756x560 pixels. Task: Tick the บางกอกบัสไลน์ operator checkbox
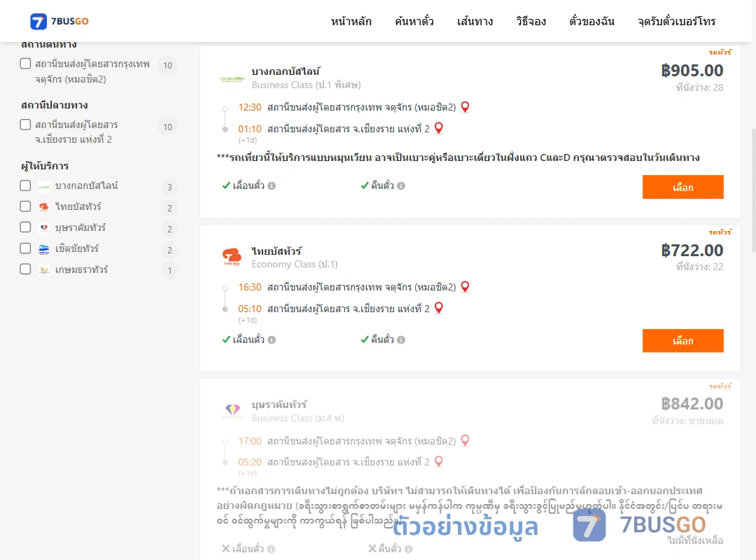pos(26,185)
